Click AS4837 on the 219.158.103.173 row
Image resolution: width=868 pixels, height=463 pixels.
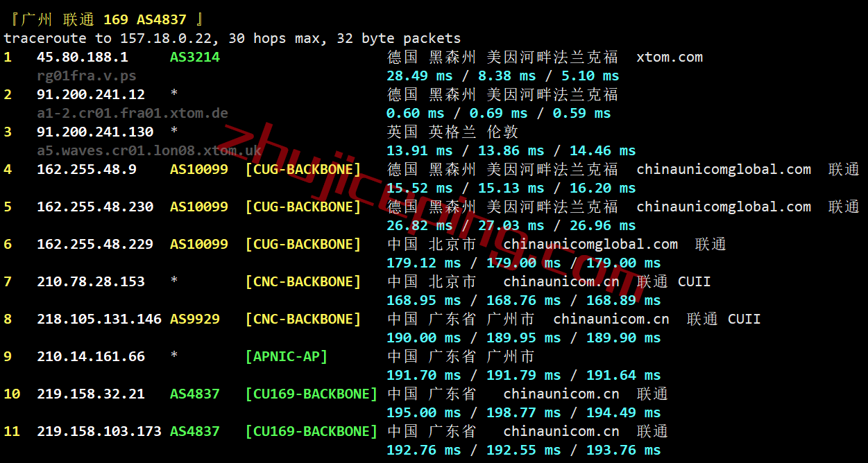[x=195, y=431]
